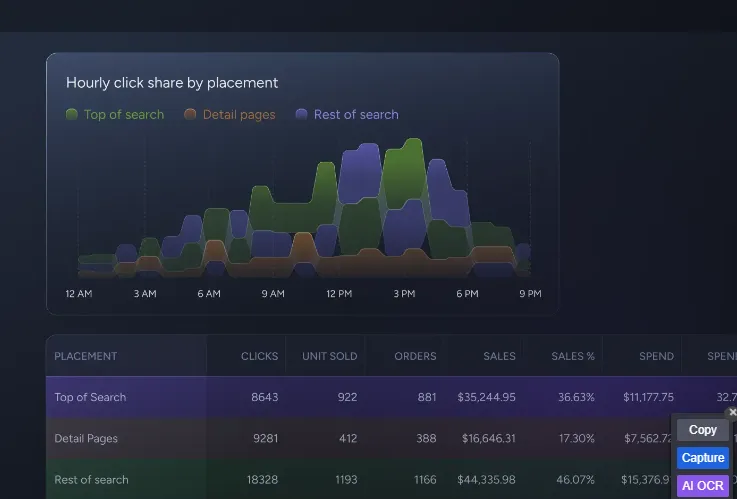Click the green Top of search legend dot
737x499 pixels.
[x=72, y=114]
